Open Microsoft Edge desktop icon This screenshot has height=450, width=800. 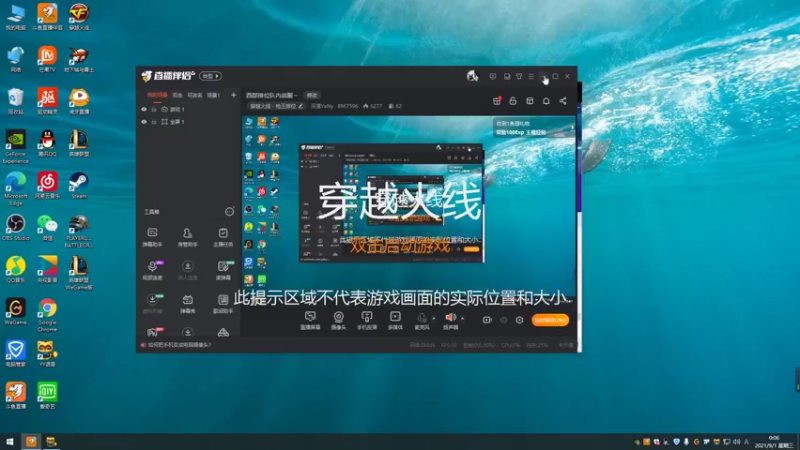click(15, 188)
